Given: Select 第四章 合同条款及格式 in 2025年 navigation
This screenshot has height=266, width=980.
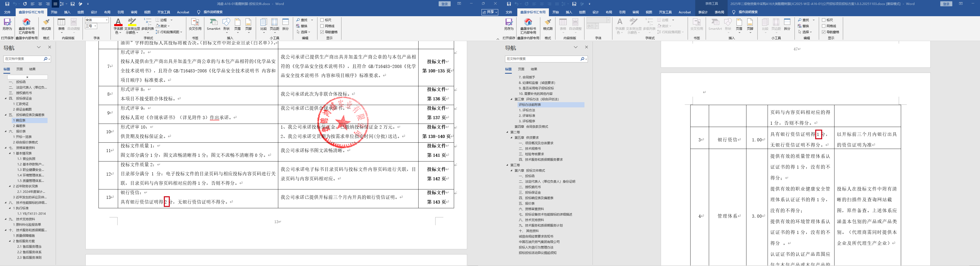Looking at the screenshot, I should click(x=531, y=126).
